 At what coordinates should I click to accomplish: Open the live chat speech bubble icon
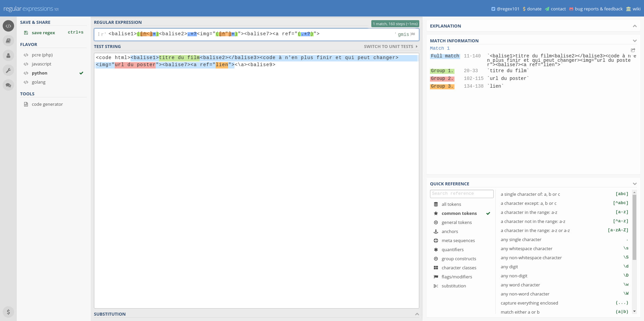[x=8, y=85]
